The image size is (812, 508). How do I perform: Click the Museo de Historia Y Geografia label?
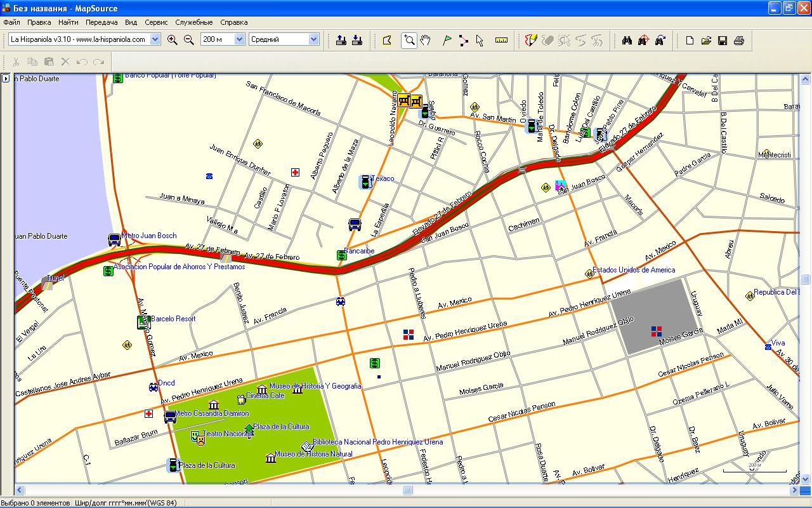tap(315, 386)
